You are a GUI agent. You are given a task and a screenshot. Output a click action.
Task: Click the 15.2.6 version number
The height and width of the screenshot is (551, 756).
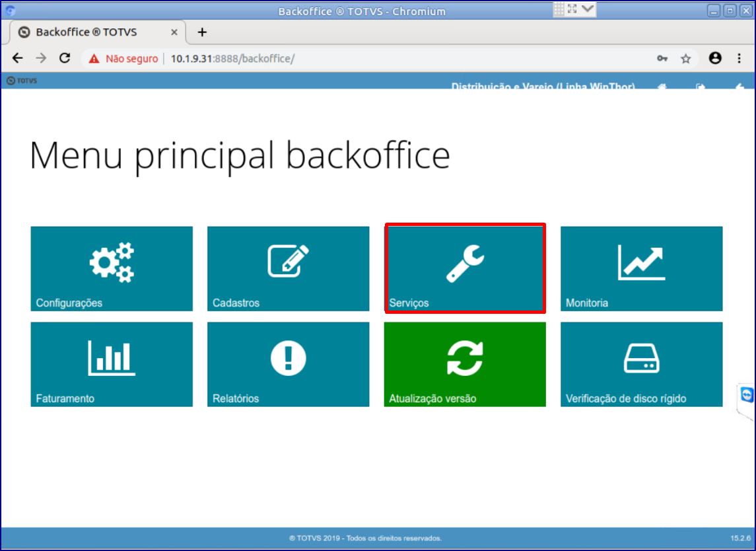coord(740,538)
